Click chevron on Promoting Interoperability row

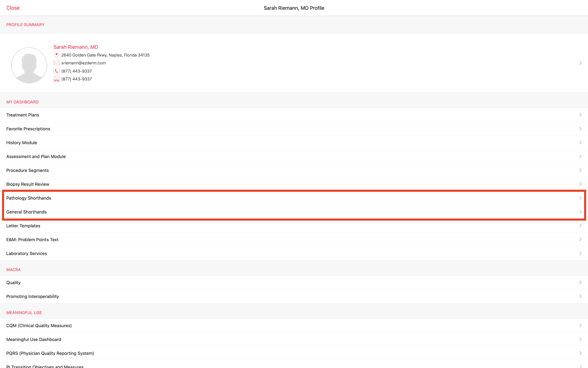point(580,296)
